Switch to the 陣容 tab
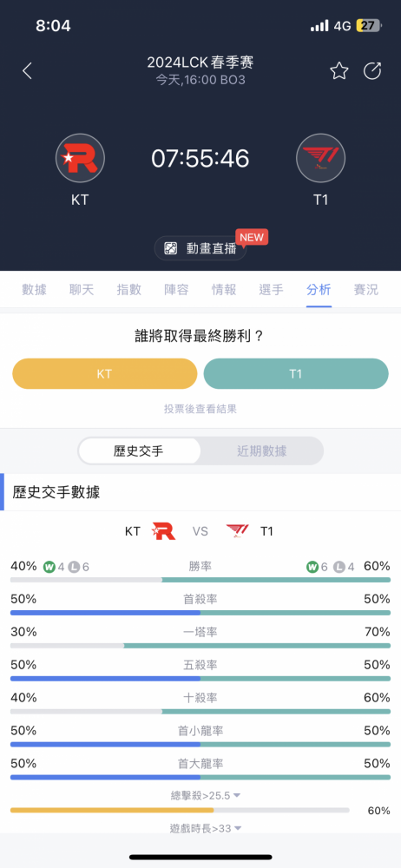Screen dimensions: 401x868 pos(177,290)
